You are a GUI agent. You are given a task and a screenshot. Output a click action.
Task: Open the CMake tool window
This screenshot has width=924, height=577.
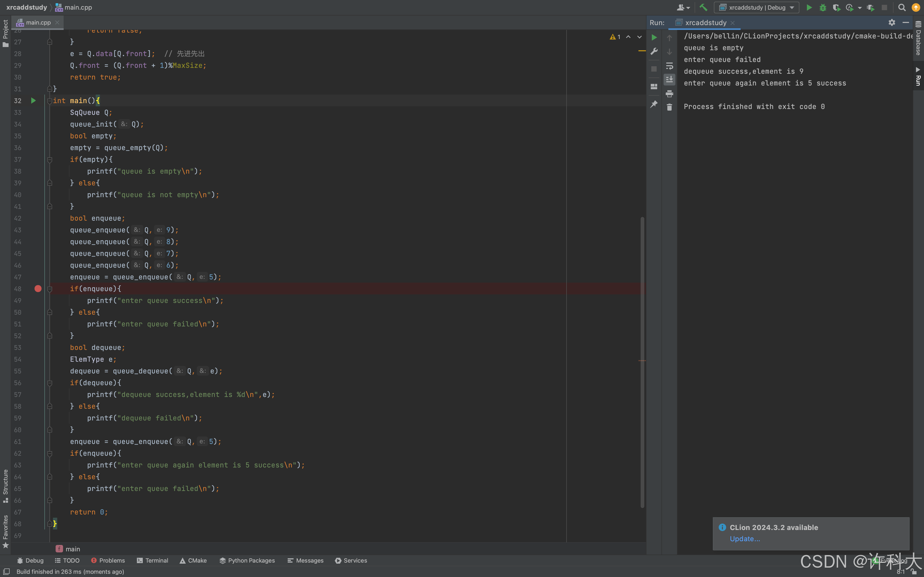pos(193,560)
